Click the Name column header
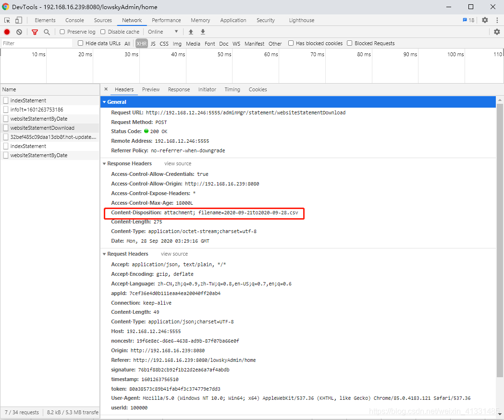 [50, 89]
